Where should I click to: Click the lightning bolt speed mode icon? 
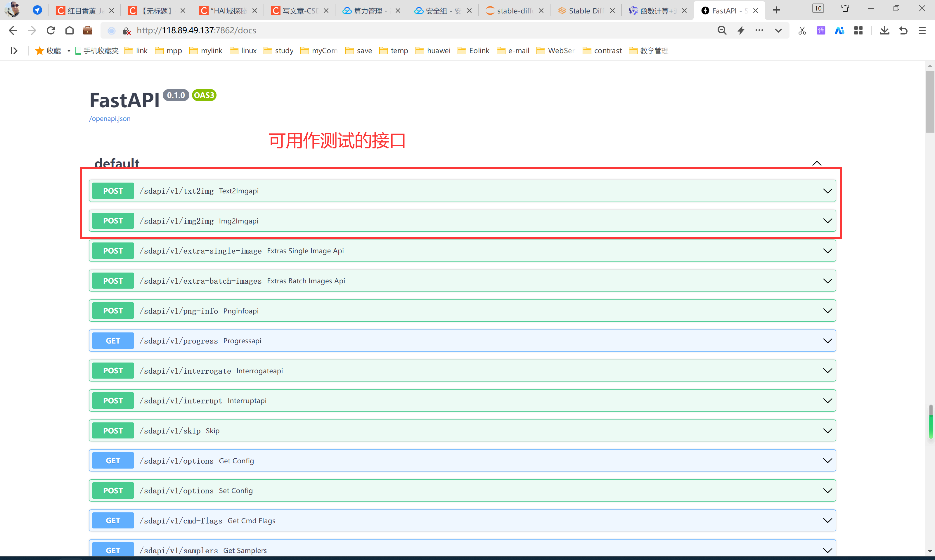coord(741,31)
